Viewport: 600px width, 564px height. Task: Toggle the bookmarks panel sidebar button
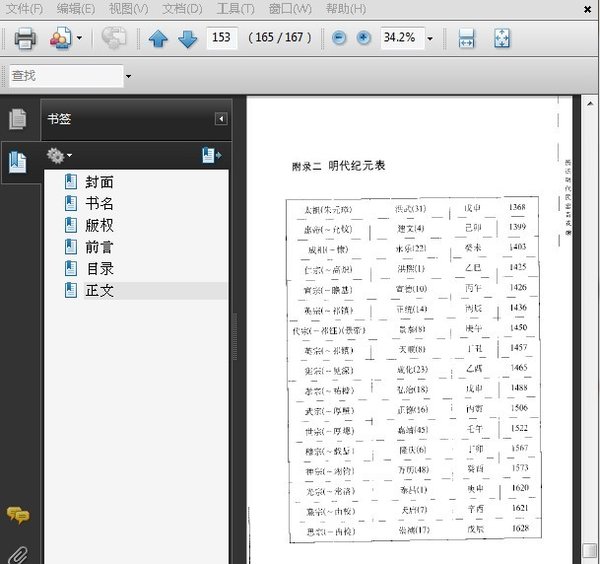click(x=18, y=160)
